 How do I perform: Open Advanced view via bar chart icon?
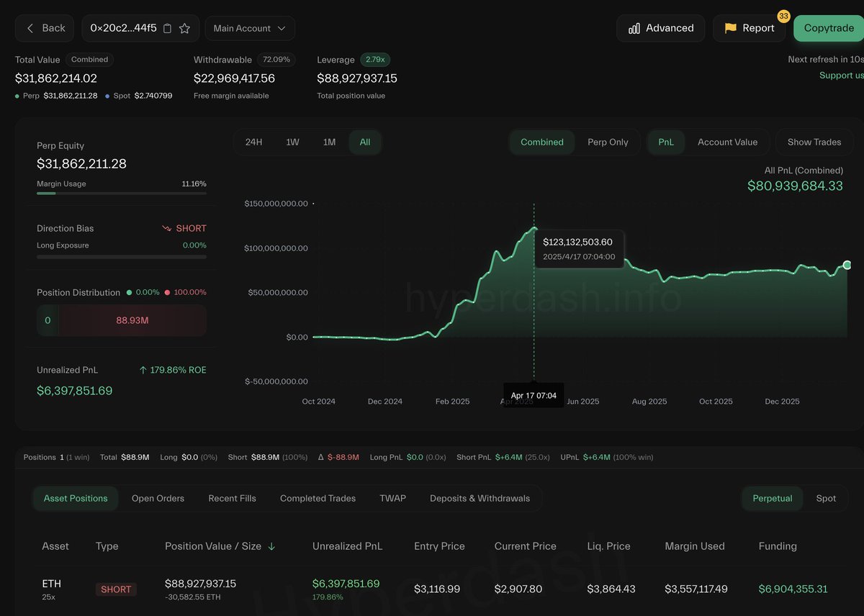pyautogui.click(x=634, y=28)
